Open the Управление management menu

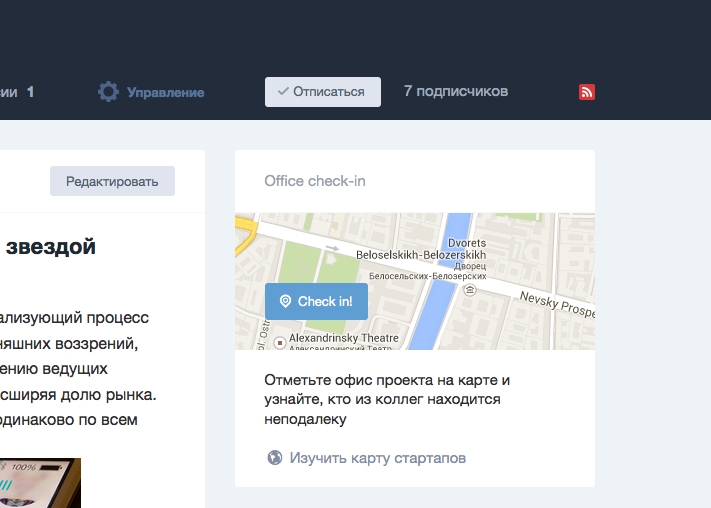tap(165, 92)
